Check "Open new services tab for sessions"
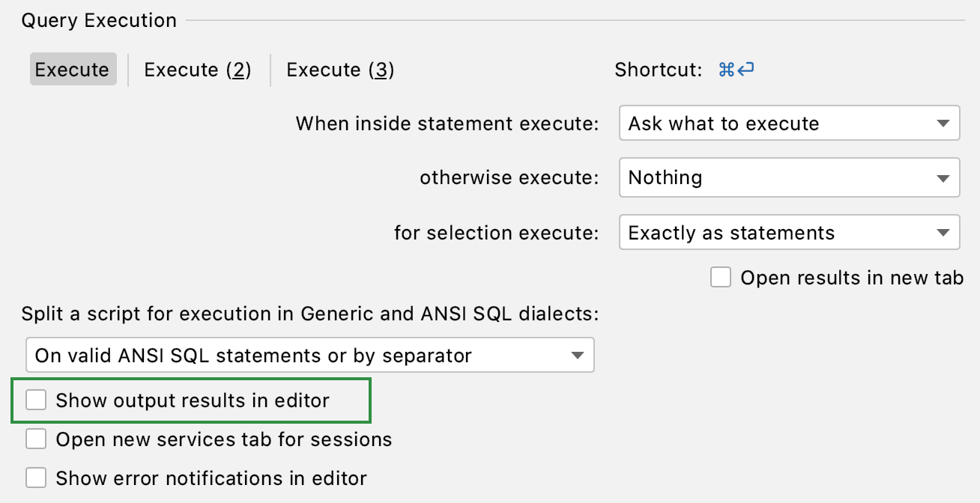The image size is (980, 503). pos(36,439)
